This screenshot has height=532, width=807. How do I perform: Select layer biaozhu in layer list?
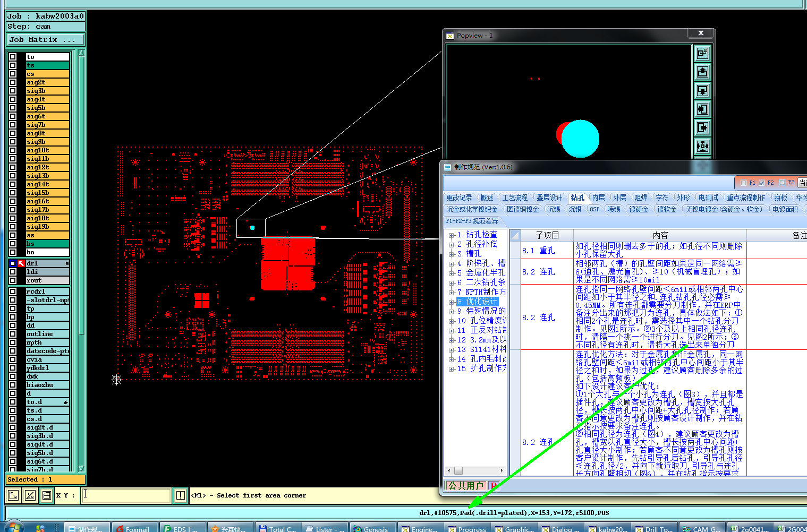tap(47, 385)
